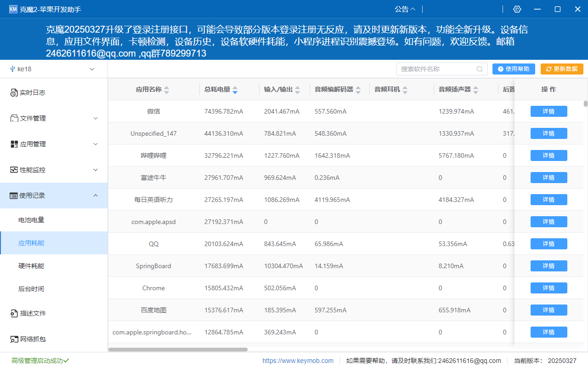This screenshot has width=588, height=368.
Task: Select the 每日英语听力 app name cell
Action: [x=153, y=200]
